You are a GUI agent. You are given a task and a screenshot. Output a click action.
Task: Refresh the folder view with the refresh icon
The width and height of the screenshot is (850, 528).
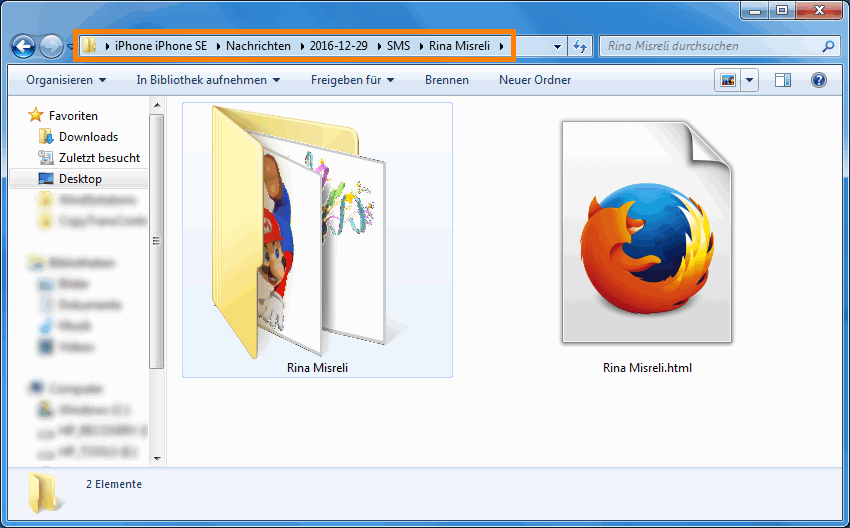click(x=579, y=47)
